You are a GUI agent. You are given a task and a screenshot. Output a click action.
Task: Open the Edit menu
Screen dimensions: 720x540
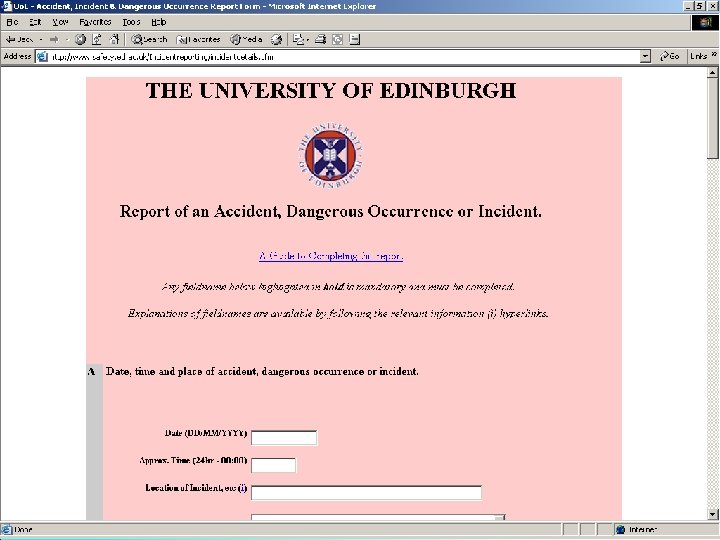click(35, 22)
